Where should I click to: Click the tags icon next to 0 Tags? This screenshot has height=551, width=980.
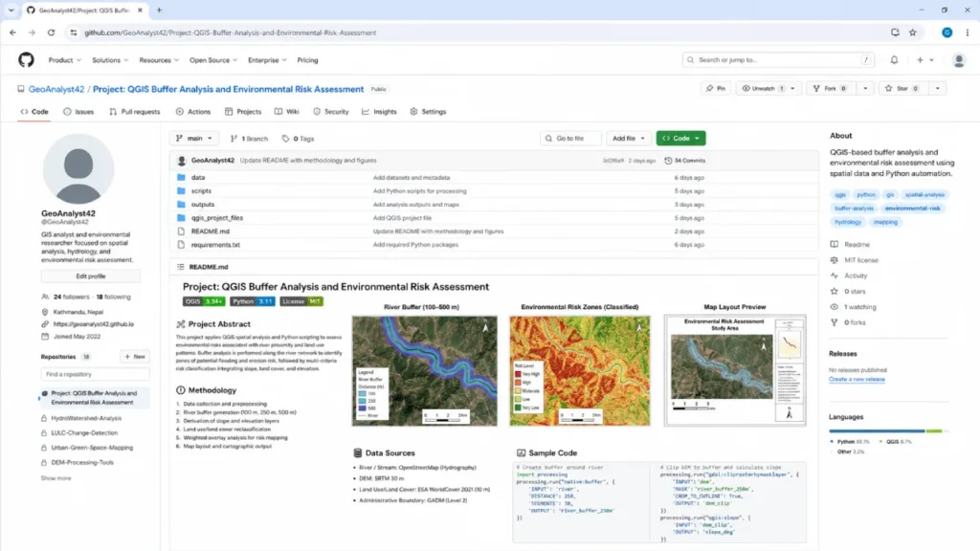(x=285, y=139)
